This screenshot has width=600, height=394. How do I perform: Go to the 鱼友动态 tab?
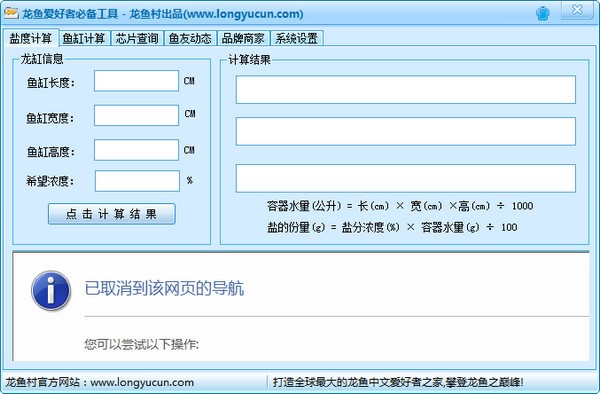click(x=190, y=38)
